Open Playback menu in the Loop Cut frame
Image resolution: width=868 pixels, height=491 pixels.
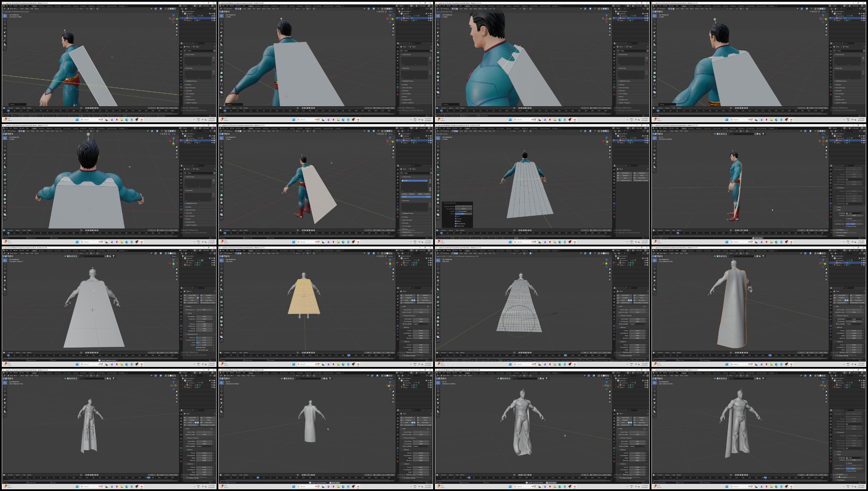coord(444,230)
